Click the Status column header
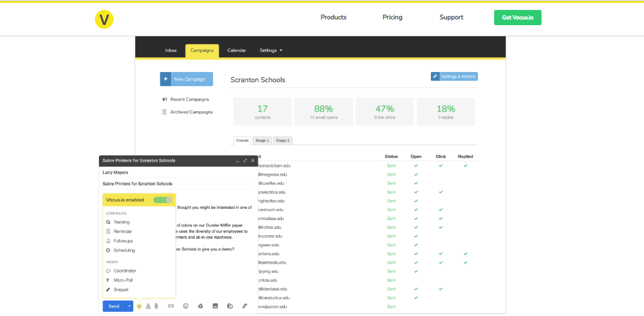 click(x=391, y=156)
